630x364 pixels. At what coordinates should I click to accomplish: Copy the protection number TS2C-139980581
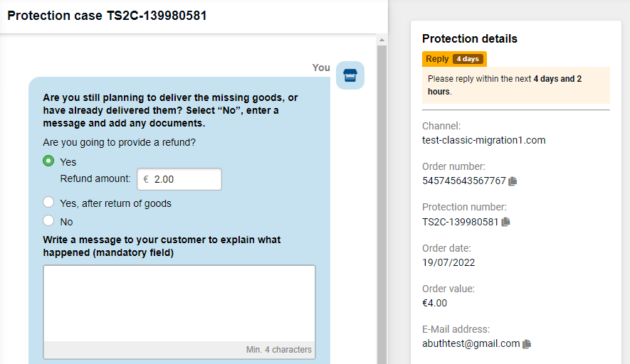point(506,222)
